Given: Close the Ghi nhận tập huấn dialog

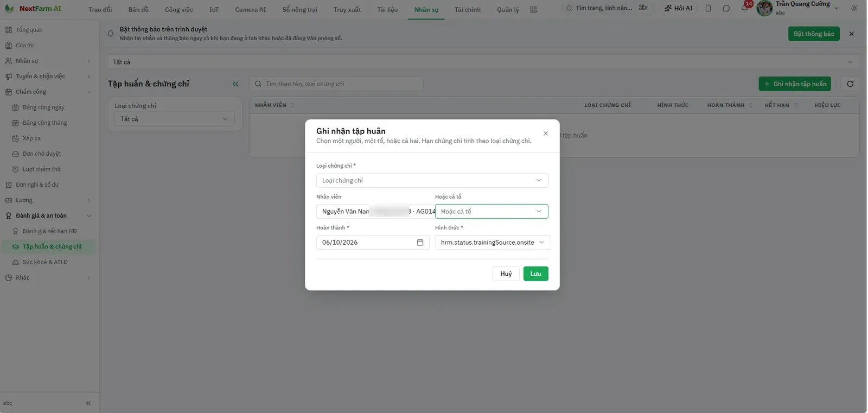Looking at the screenshot, I should 546,134.
